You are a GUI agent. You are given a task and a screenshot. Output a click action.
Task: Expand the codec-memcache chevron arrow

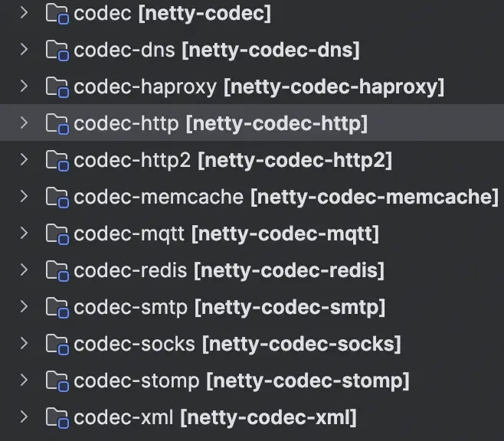pos(24,197)
